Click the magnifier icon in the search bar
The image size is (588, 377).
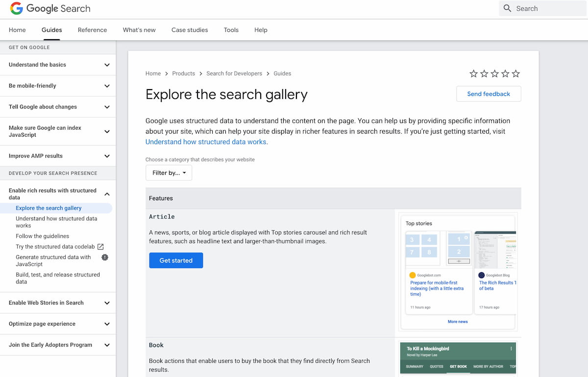tap(506, 8)
